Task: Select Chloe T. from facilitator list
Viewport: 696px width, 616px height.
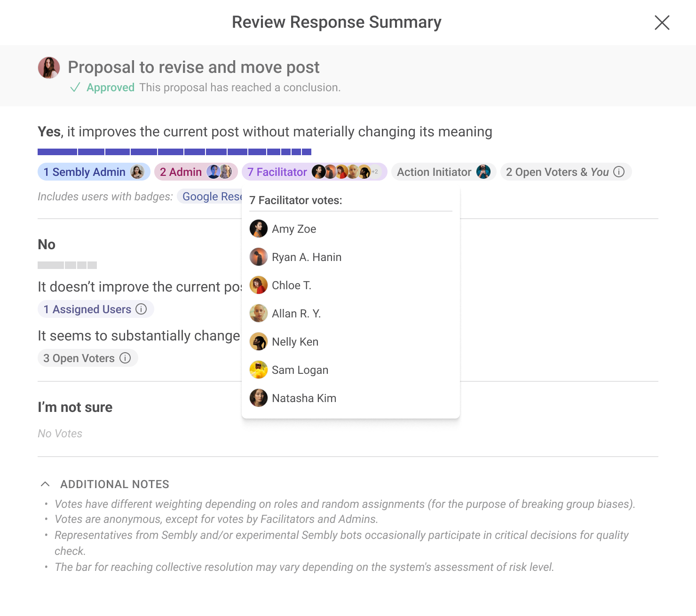Action: click(291, 285)
